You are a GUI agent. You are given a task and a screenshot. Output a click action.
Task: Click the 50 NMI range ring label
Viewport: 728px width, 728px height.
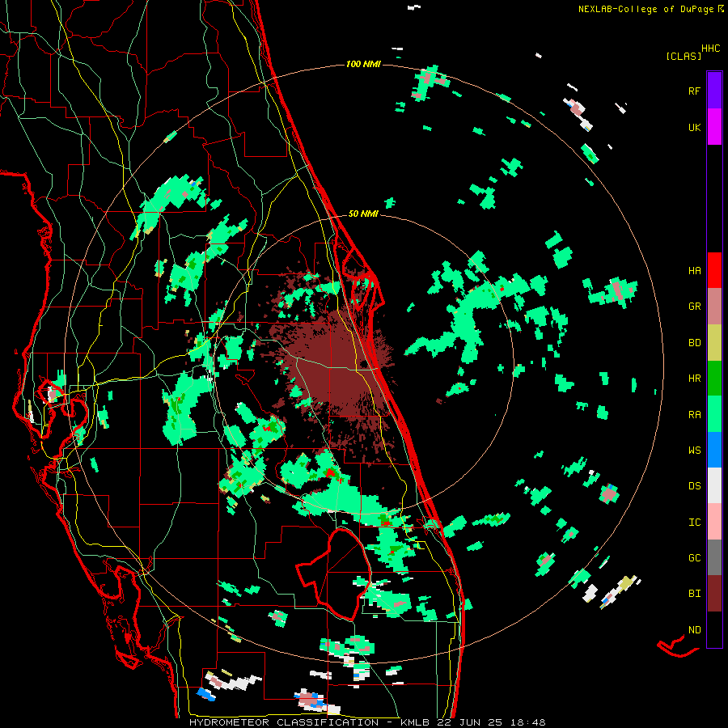click(363, 214)
